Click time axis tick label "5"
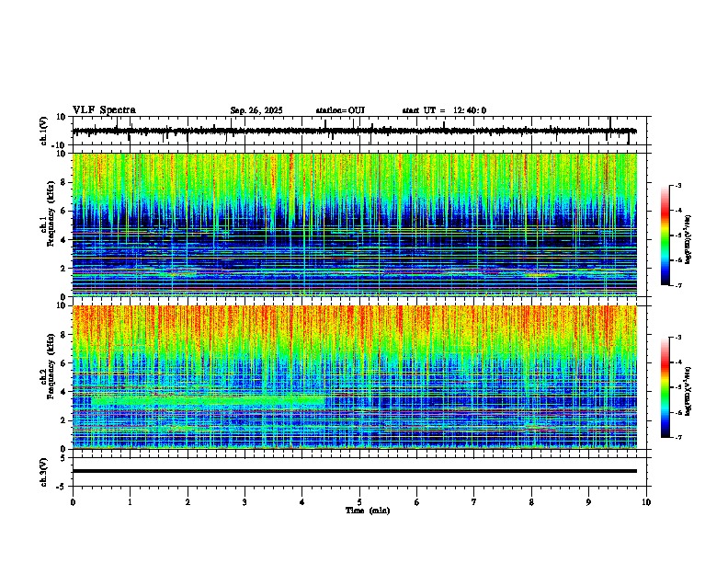This screenshot has width=728, height=563. coord(359,502)
